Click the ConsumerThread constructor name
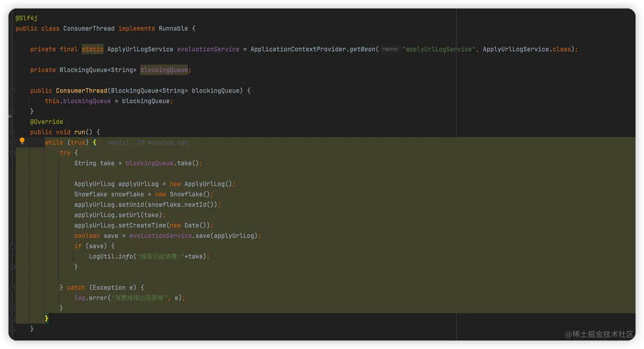Image resolution: width=644 pixels, height=349 pixels. point(81,91)
